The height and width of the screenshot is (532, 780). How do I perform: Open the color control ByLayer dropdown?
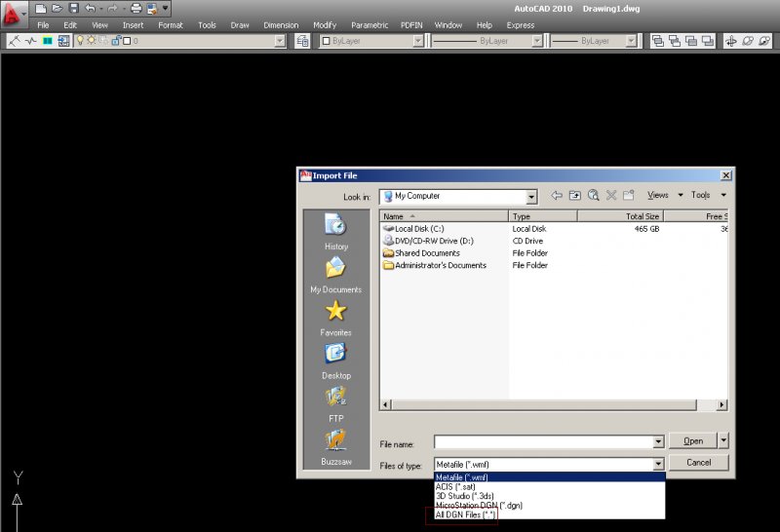[x=418, y=41]
